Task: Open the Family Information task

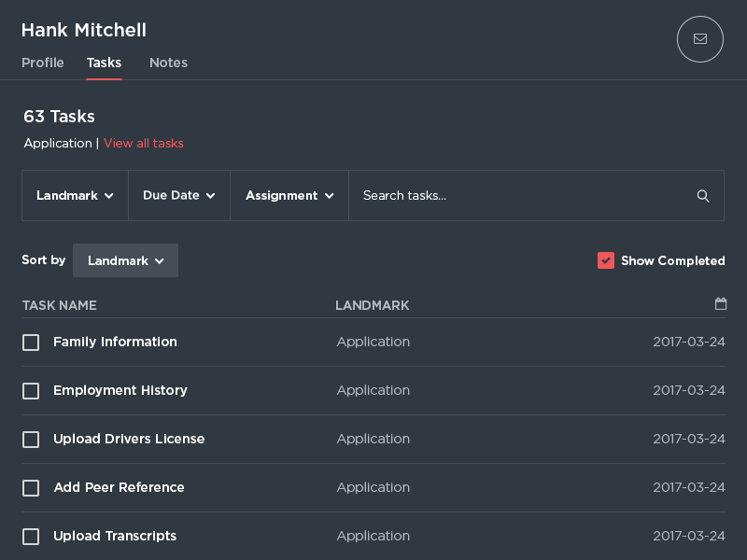Action: coord(115,343)
